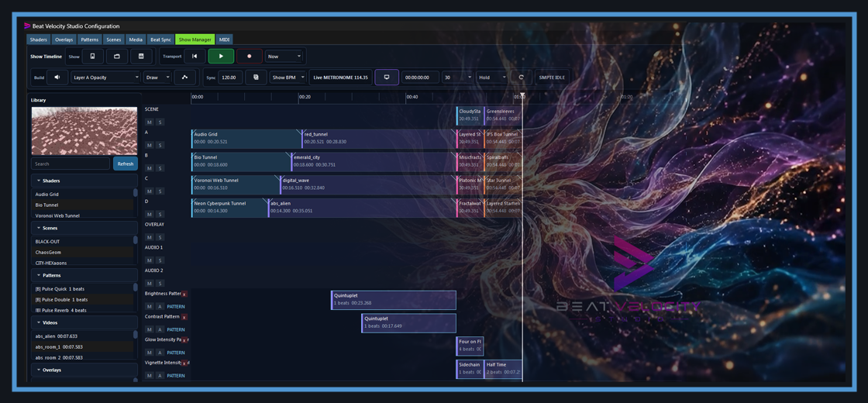The image size is (868, 403).
Task: Collapse the Scenes section in Library
Action: 84,228
